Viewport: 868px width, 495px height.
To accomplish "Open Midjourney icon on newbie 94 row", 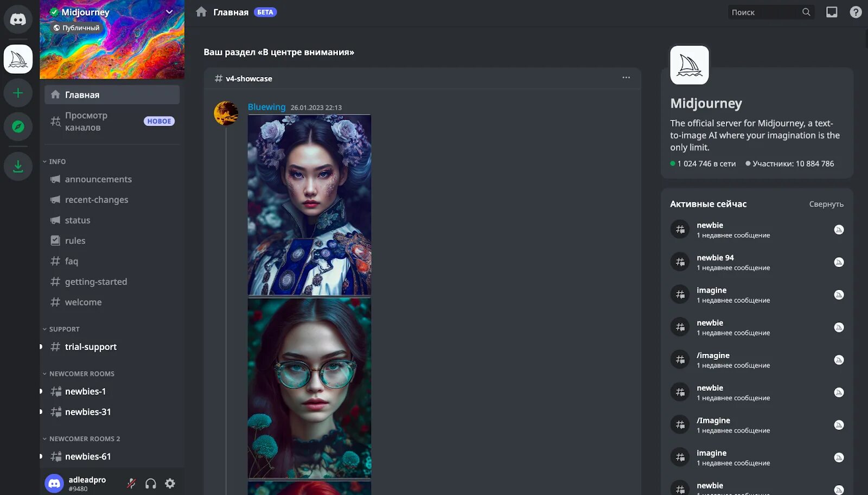I will point(839,262).
